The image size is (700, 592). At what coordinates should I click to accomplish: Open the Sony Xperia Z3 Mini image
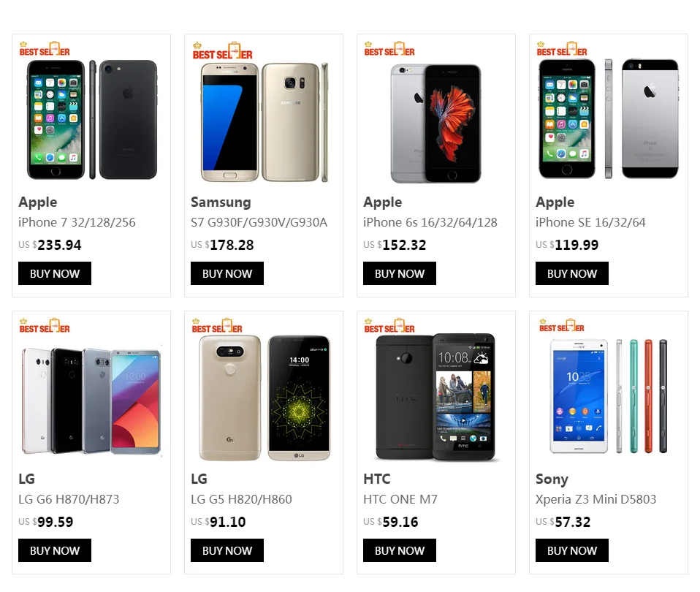pos(609,396)
